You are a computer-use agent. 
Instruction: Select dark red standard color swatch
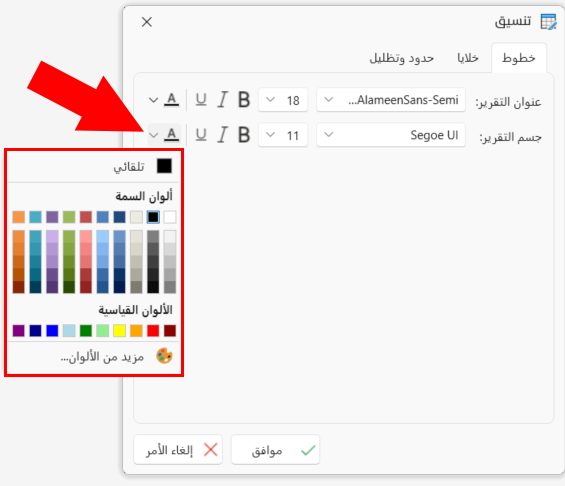170,331
